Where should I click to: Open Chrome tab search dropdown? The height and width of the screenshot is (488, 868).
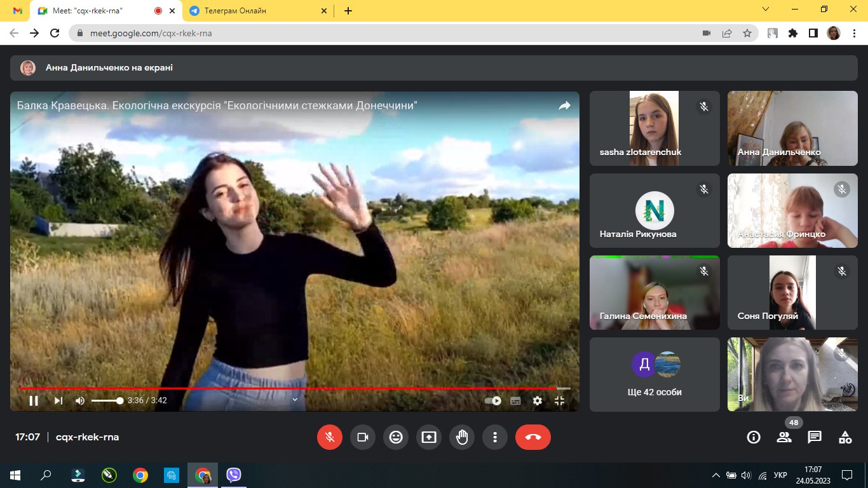click(x=765, y=10)
